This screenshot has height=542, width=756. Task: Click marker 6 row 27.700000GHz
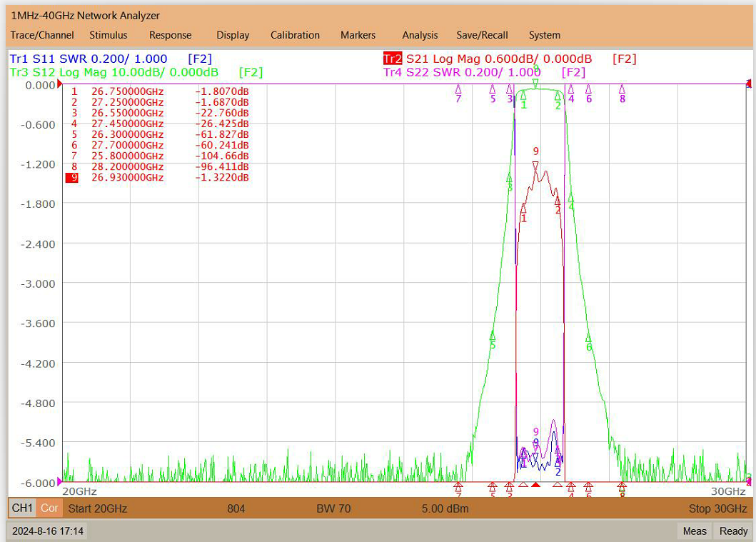[x=160, y=145]
